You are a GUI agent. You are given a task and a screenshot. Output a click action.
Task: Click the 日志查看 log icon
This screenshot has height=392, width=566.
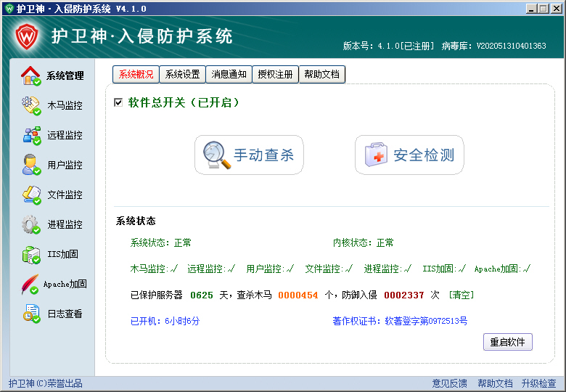[30, 314]
